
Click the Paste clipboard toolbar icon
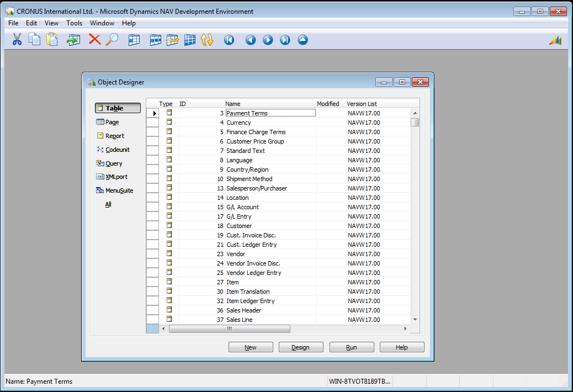point(52,39)
